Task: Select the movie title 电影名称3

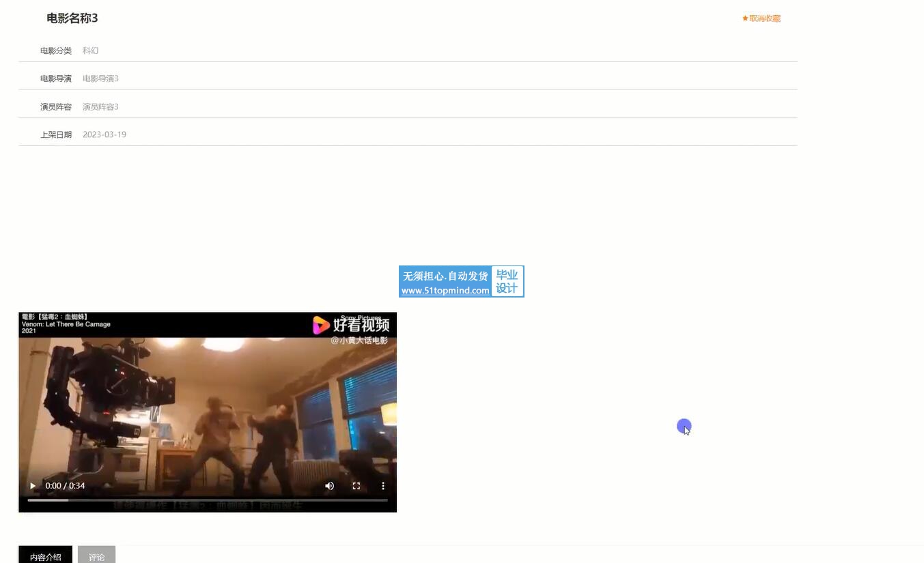Action: tap(72, 18)
